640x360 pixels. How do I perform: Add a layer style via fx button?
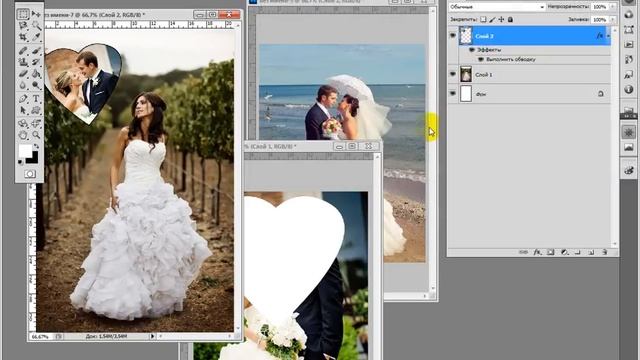coord(537,252)
